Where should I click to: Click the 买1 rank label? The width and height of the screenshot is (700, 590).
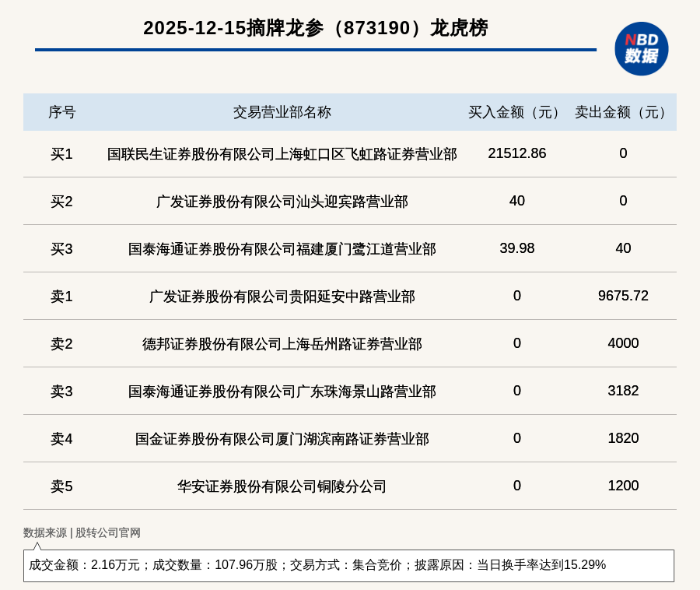coord(61,154)
